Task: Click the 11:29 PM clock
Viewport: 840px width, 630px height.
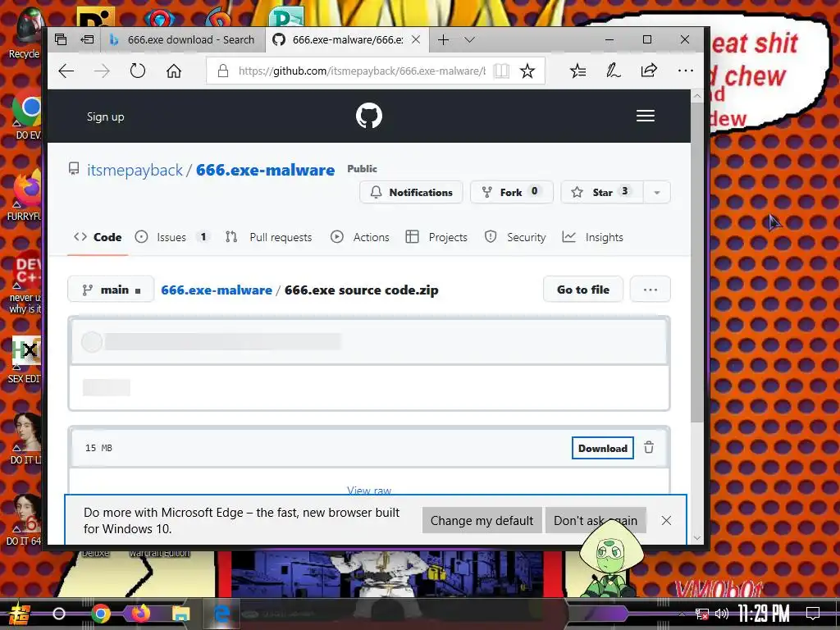Action: 764,614
